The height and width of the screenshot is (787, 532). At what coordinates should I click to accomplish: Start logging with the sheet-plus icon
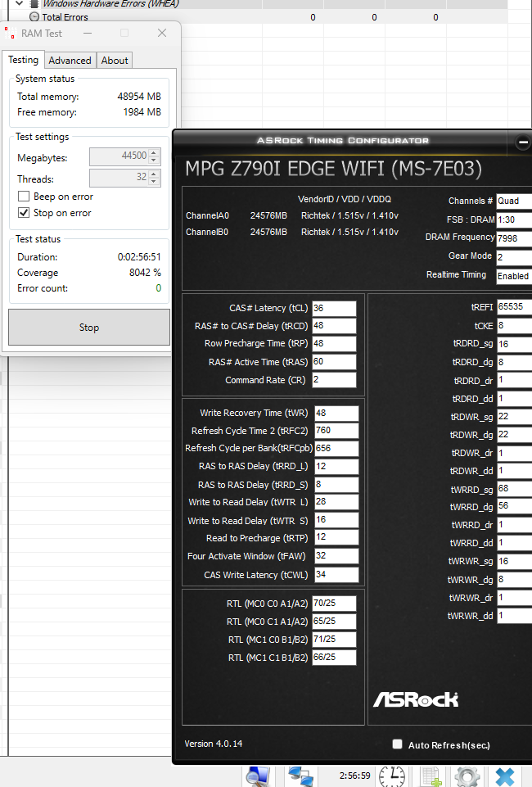(431, 776)
